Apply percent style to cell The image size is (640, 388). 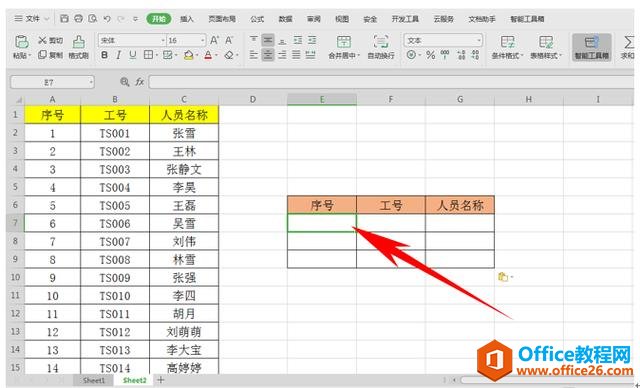431,55
